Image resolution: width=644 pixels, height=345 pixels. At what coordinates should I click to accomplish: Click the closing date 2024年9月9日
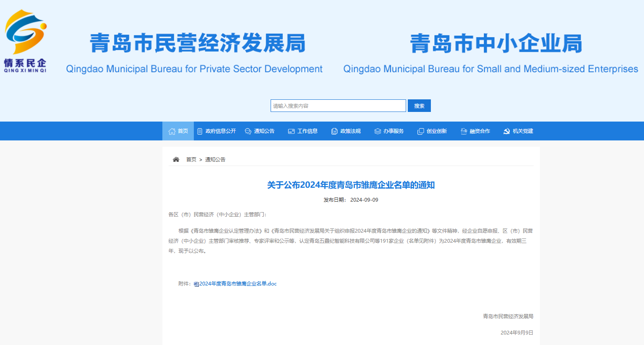[517, 333]
